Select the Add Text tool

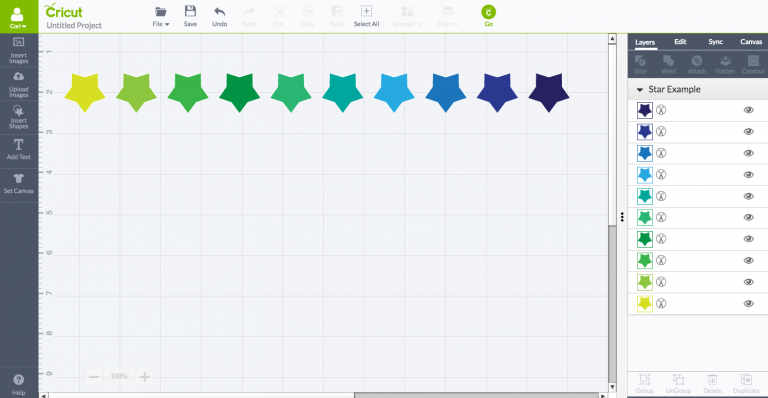pos(19,149)
